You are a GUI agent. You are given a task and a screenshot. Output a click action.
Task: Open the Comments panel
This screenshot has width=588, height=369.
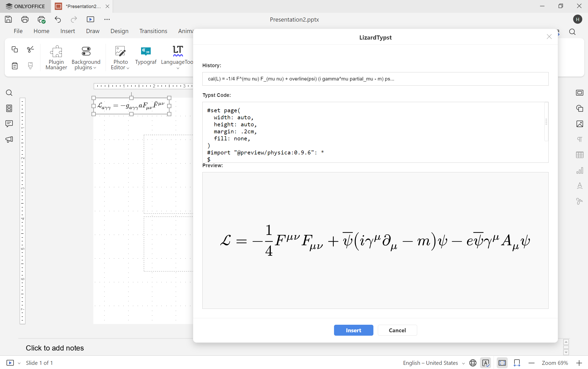click(x=9, y=124)
